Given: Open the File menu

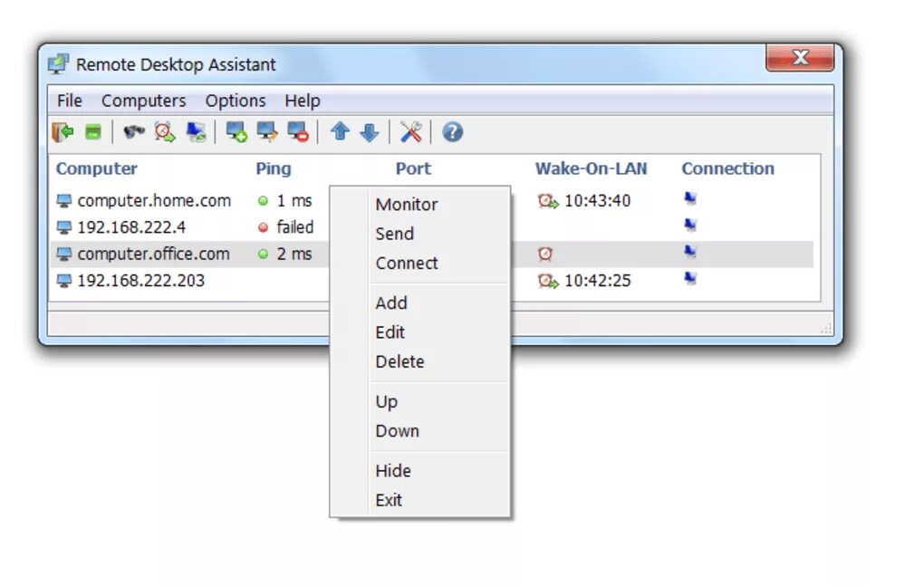Looking at the screenshot, I should point(70,101).
